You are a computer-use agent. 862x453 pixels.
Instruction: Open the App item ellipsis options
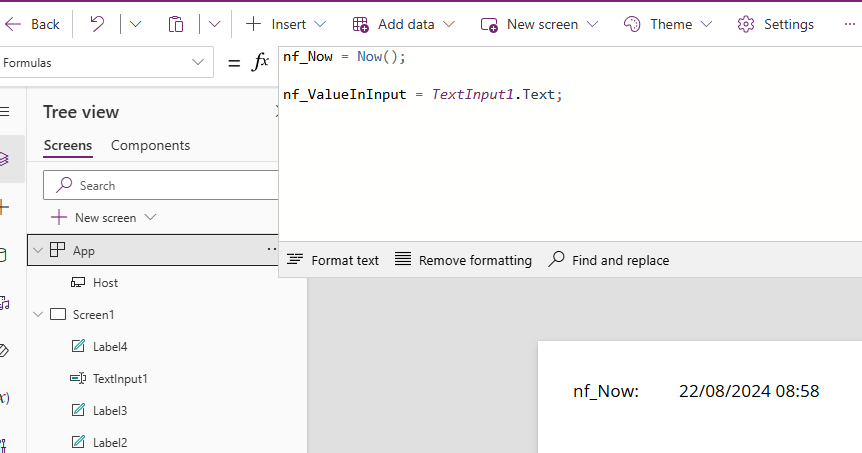(272, 249)
